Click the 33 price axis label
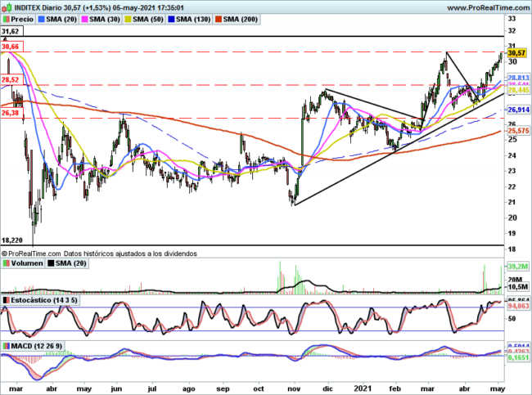 pos(512,18)
